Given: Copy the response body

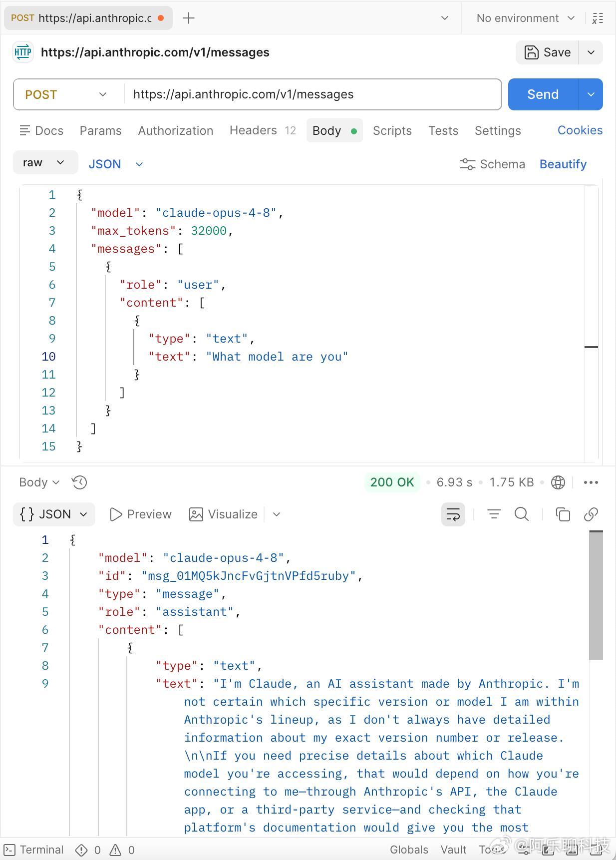Looking at the screenshot, I should [563, 514].
